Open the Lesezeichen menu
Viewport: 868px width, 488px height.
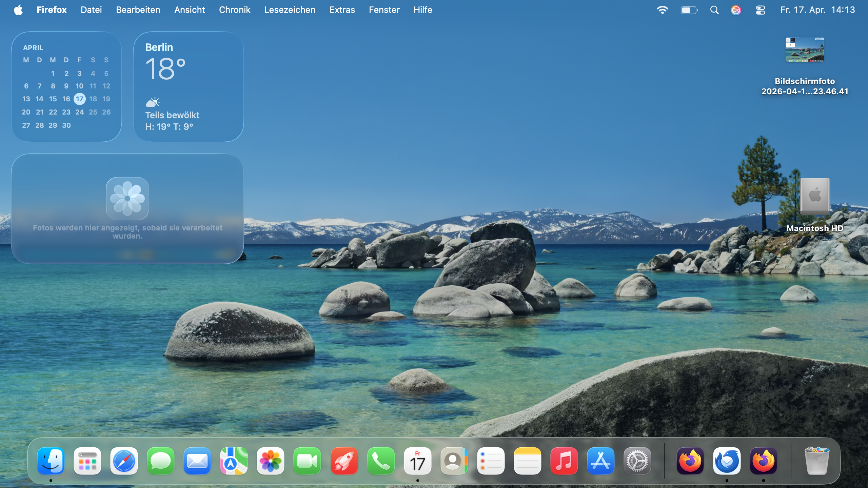click(x=290, y=10)
